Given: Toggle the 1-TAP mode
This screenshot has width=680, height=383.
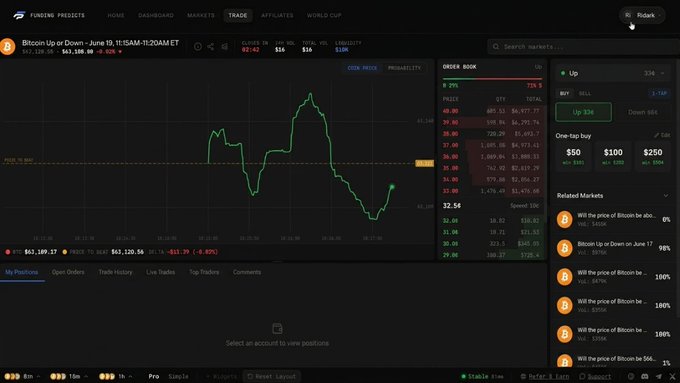Looking at the screenshot, I should (659, 93).
